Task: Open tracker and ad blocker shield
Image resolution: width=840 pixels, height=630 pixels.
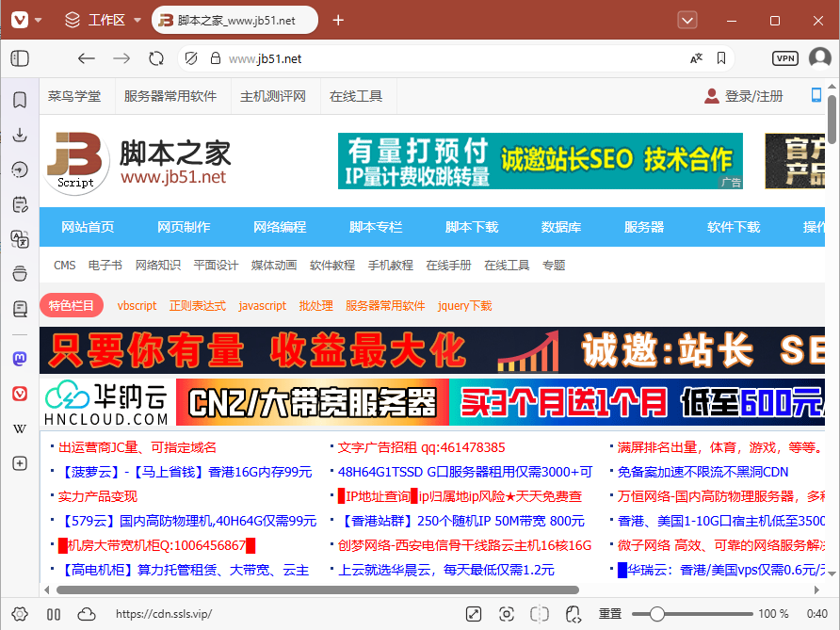Action: [191, 58]
